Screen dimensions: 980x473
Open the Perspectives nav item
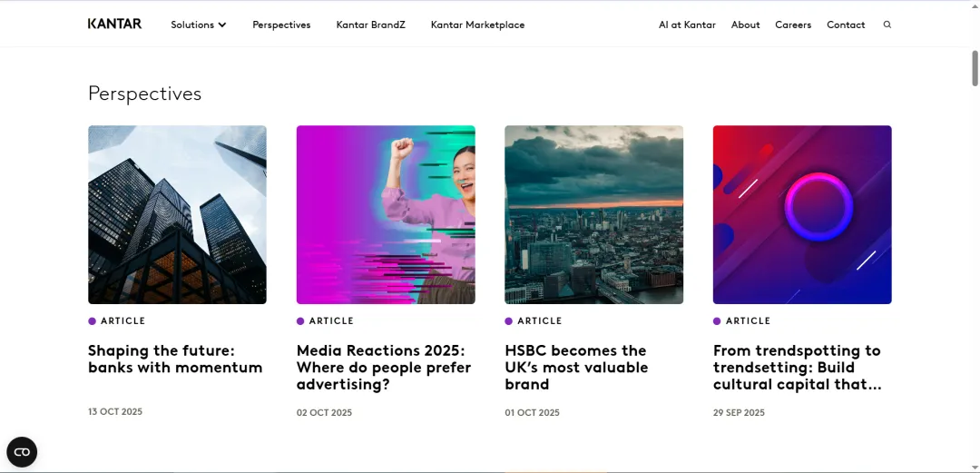click(281, 25)
